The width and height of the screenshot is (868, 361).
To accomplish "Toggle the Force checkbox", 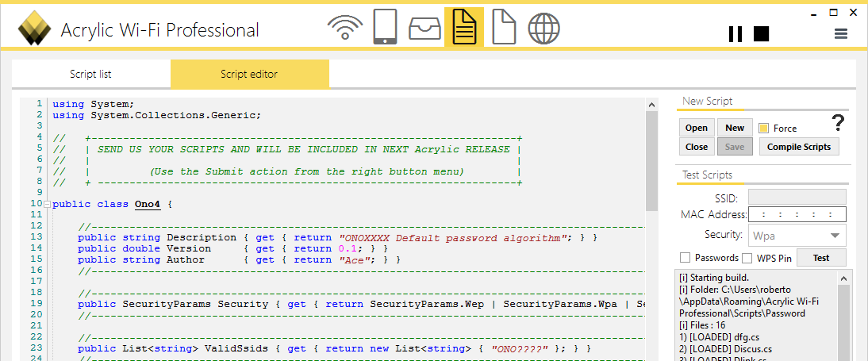I will coord(764,129).
